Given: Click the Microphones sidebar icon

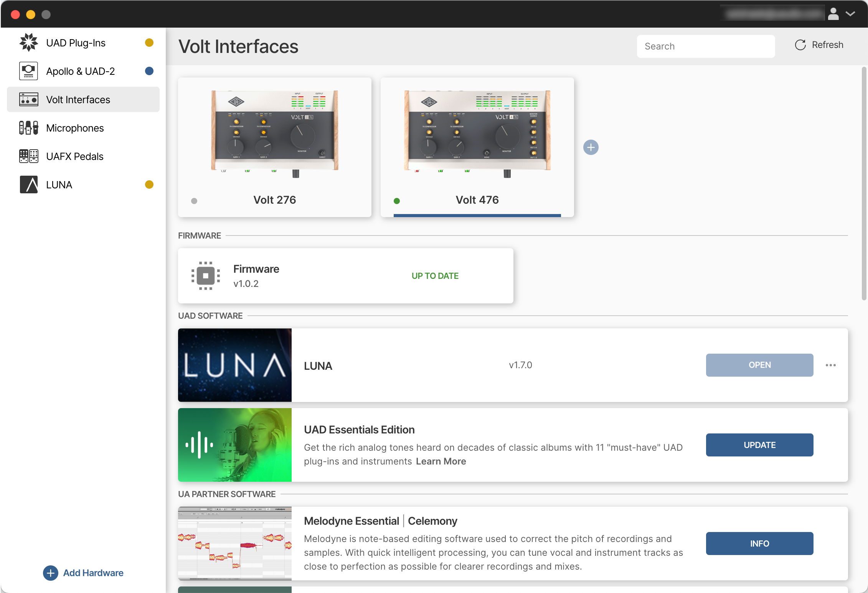Looking at the screenshot, I should point(28,128).
